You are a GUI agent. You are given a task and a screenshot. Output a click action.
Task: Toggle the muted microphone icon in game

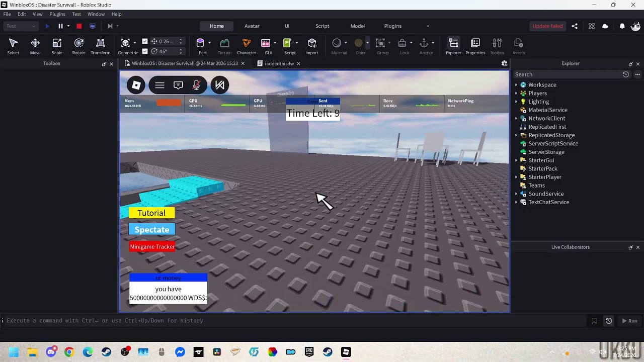click(x=197, y=85)
